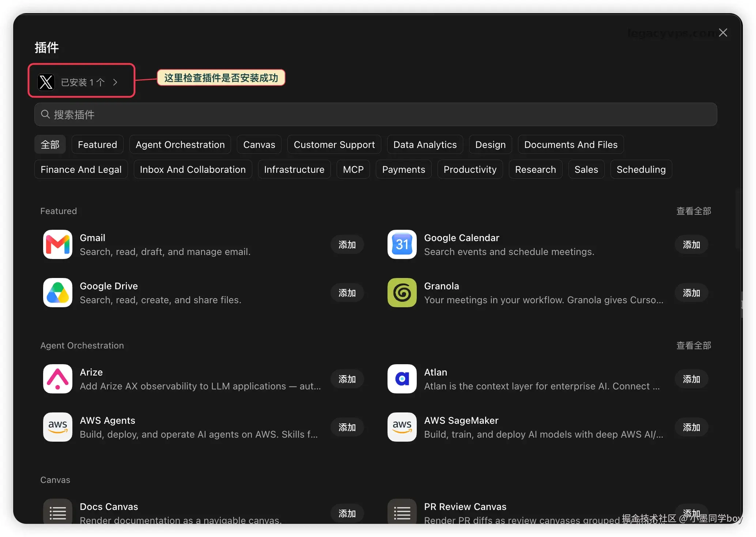
Task: Open the Google Calendar plugin title
Action: (462, 238)
